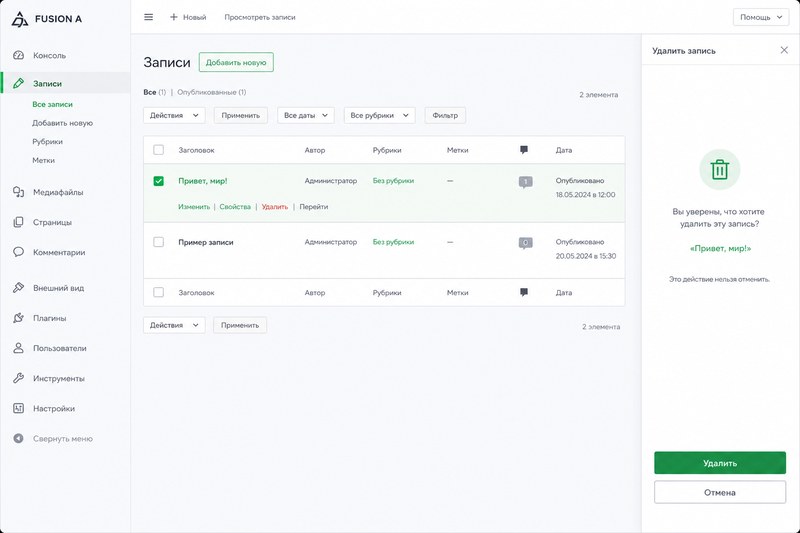Open Медиафайлы media icon in sidebar

[x=18, y=192]
